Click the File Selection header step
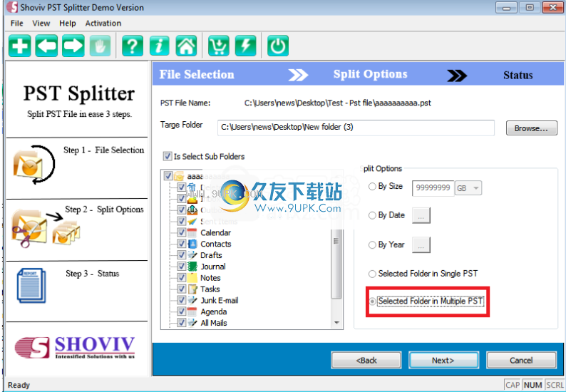The height and width of the screenshot is (392, 566). [x=197, y=74]
